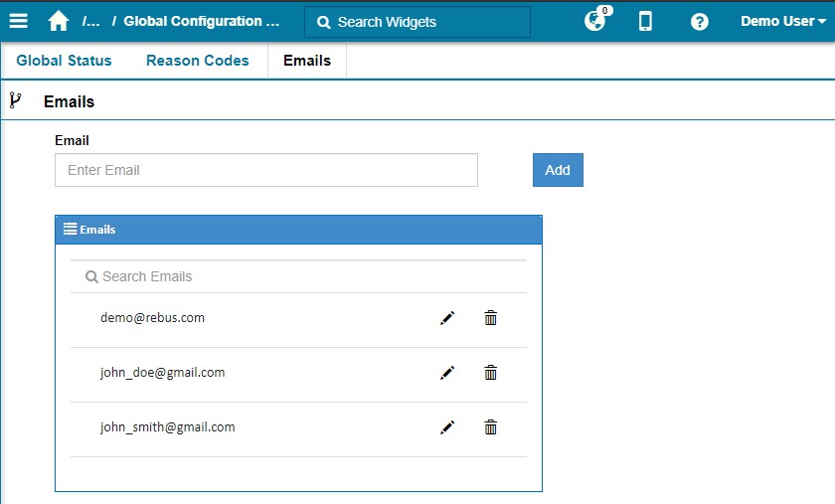Click the magnifier in Search Widgets
The width and height of the screenshot is (835, 504).
tap(323, 23)
